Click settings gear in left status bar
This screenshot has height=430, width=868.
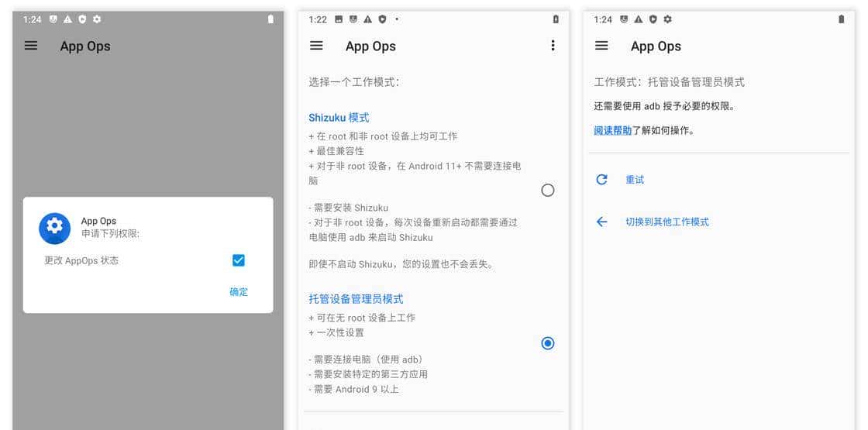pos(97,19)
